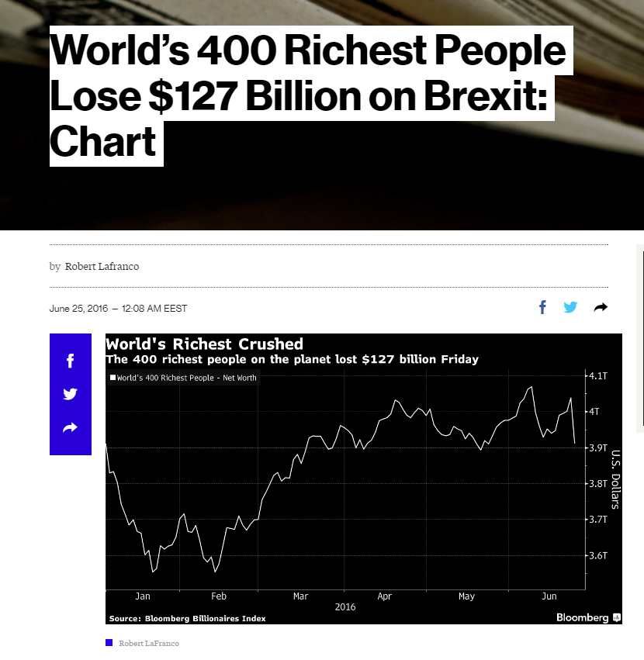Image resolution: width=644 pixels, height=660 pixels.
Task: Click the World's Richest Crushed chart title
Action: (x=204, y=344)
